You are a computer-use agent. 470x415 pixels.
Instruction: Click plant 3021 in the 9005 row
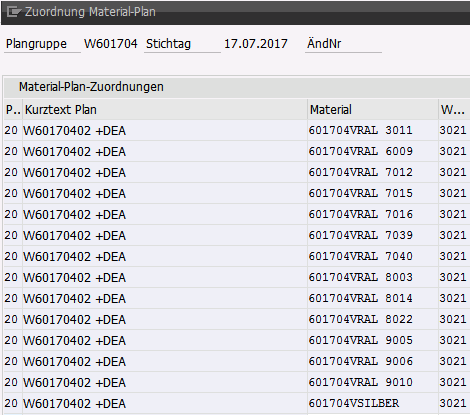click(x=453, y=340)
